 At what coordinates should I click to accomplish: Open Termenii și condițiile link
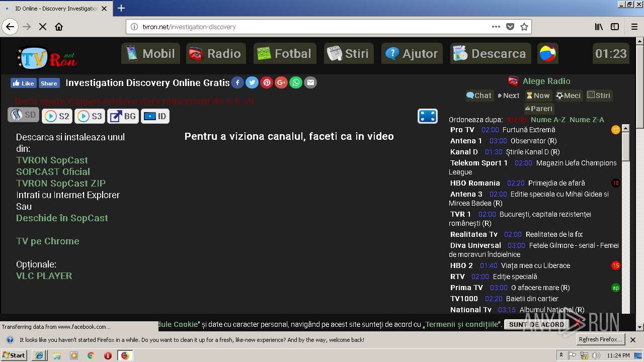(462, 325)
